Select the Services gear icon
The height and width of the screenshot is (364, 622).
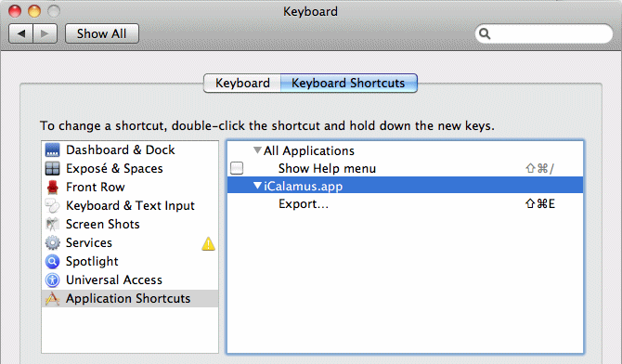(52, 242)
